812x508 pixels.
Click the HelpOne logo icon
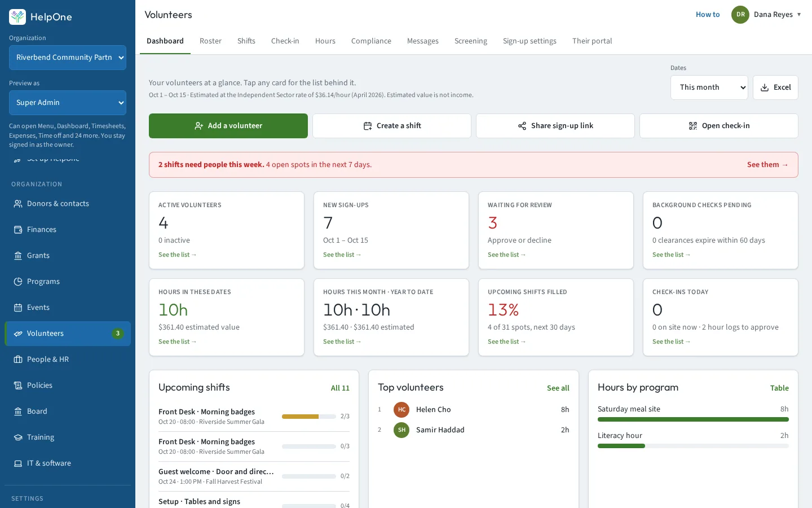tap(17, 17)
